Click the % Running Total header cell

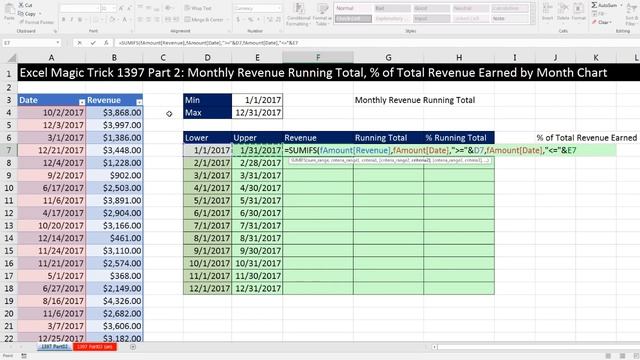[x=459, y=138]
